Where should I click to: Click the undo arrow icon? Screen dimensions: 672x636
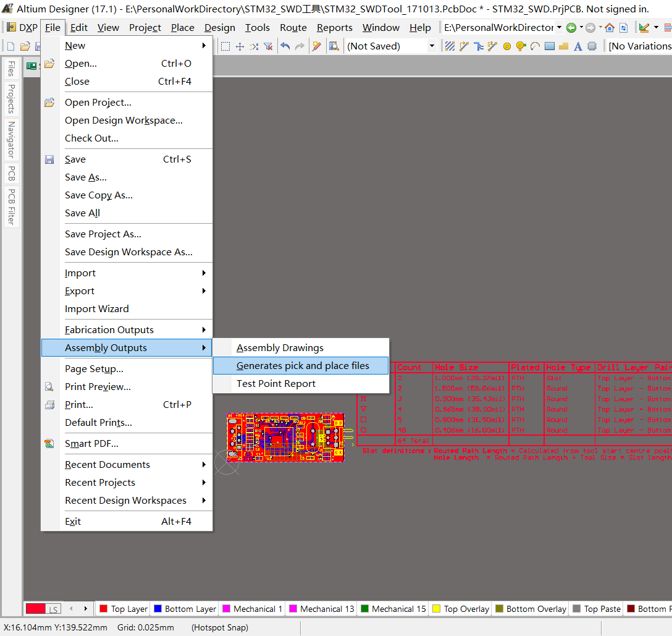point(285,46)
